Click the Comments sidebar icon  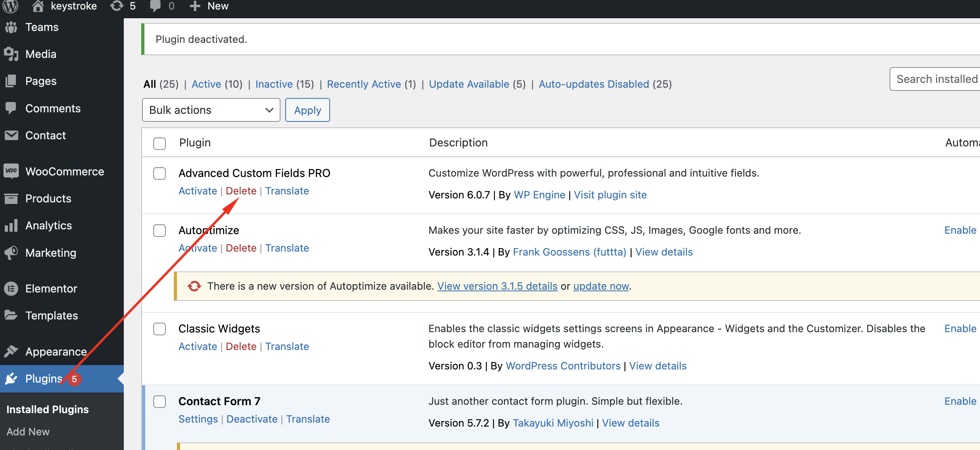pos(11,108)
